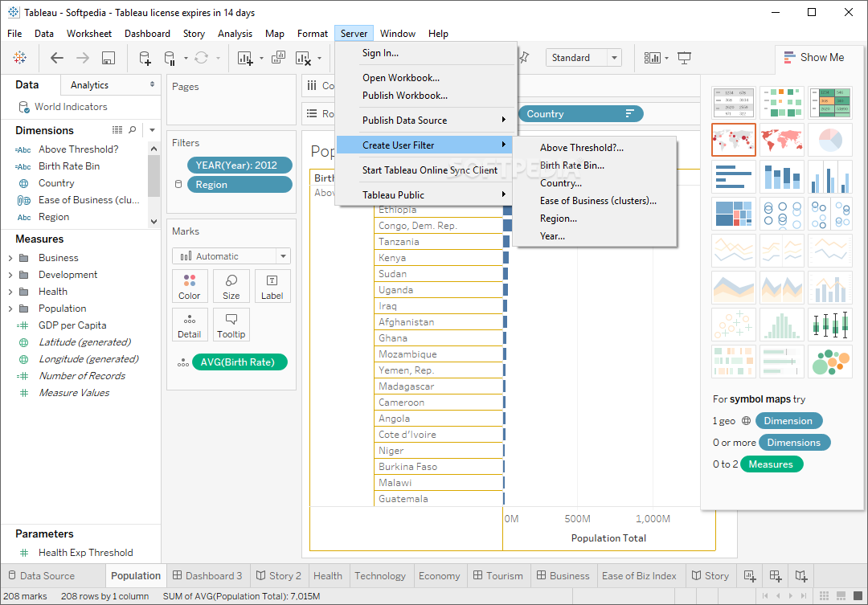Click the show filmstrip view icon in the status bar

[841, 596]
